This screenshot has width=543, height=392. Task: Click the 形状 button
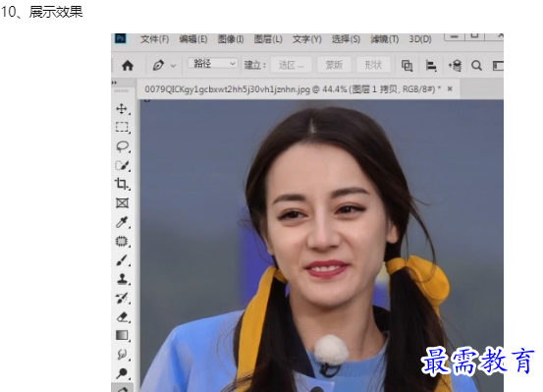coord(373,65)
